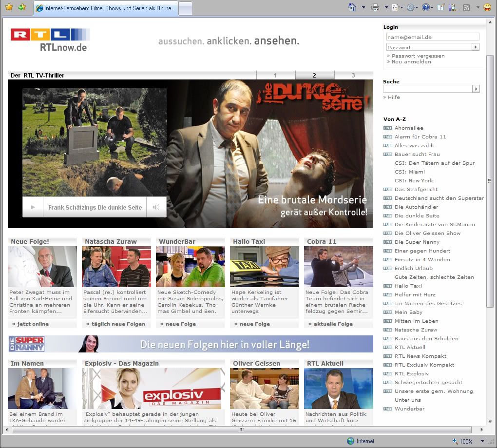The width and height of the screenshot is (497, 448).
Task: Click the Passwort vergessen link
Action: (418, 56)
